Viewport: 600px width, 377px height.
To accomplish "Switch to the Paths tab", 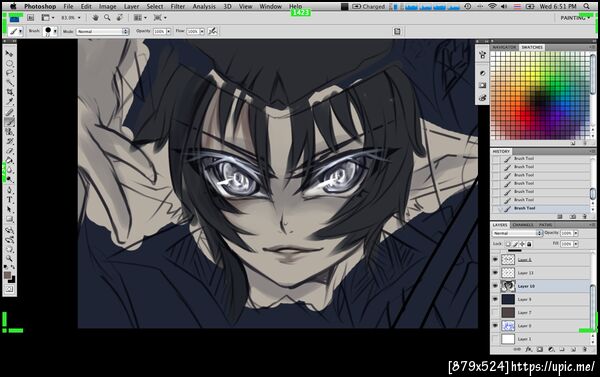I will point(545,225).
